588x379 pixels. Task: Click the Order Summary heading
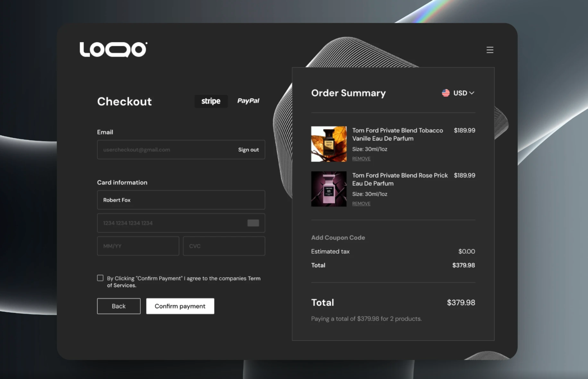[348, 93]
